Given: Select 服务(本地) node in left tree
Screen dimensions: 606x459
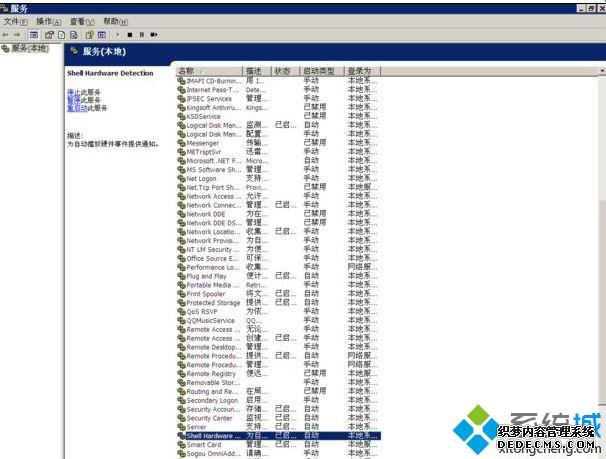Looking at the screenshot, I should (x=26, y=48).
